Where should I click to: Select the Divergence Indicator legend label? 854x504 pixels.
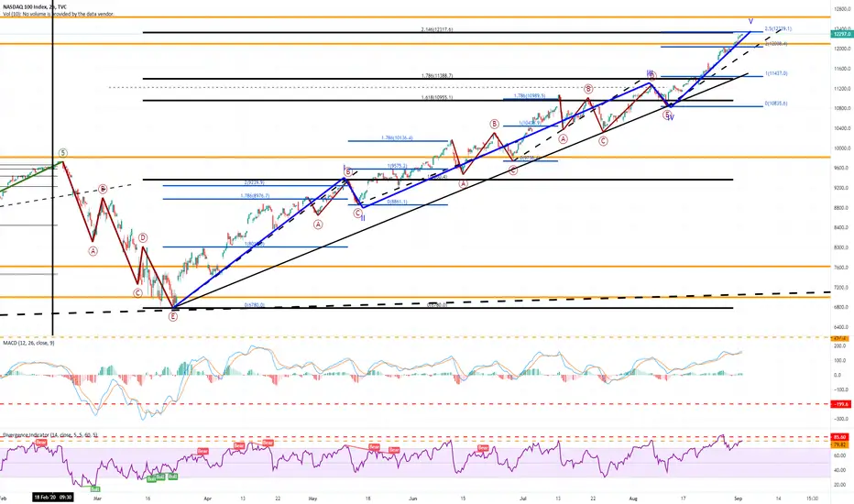click(50, 434)
